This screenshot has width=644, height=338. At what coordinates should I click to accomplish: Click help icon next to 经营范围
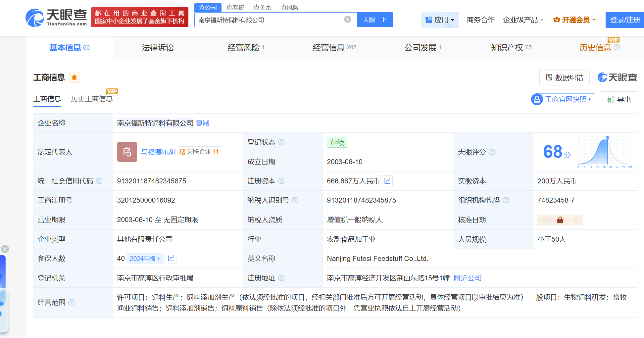point(71,302)
